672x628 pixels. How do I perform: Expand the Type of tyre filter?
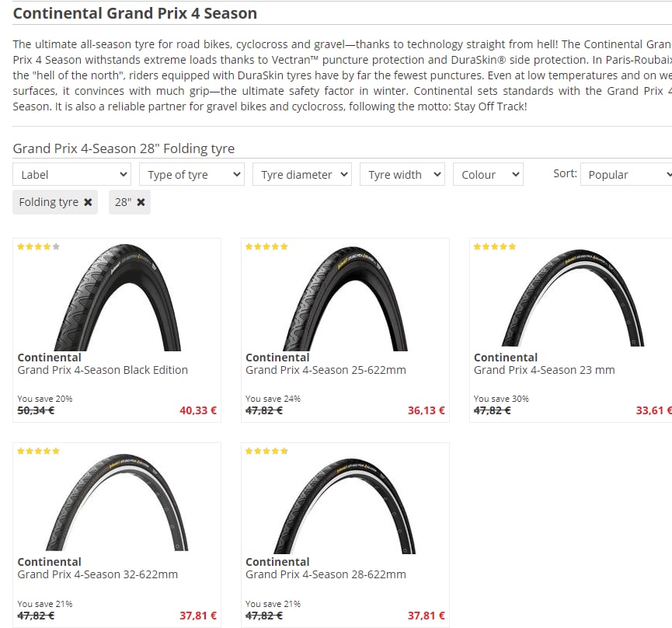pos(192,174)
